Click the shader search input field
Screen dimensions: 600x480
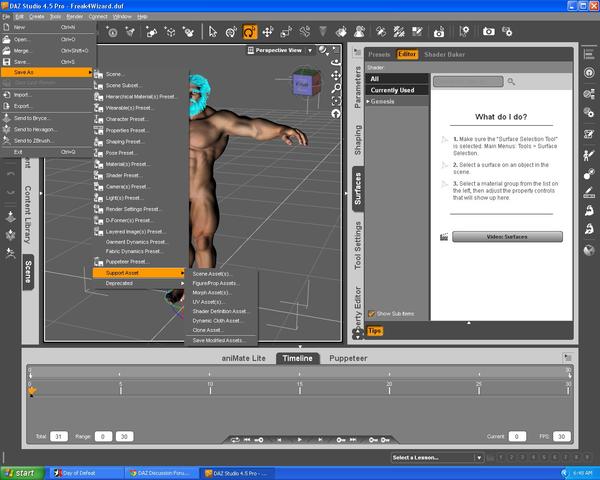pyautogui.click(x=468, y=82)
